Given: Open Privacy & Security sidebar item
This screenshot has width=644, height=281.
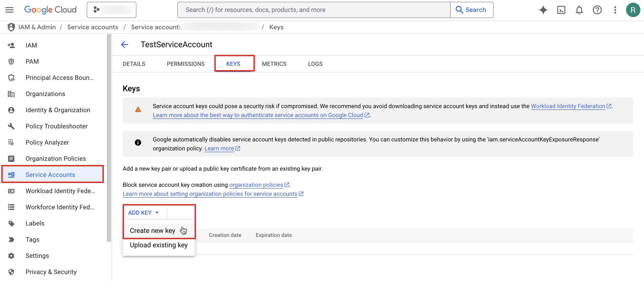Looking at the screenshot, I should tap(51, 272).
